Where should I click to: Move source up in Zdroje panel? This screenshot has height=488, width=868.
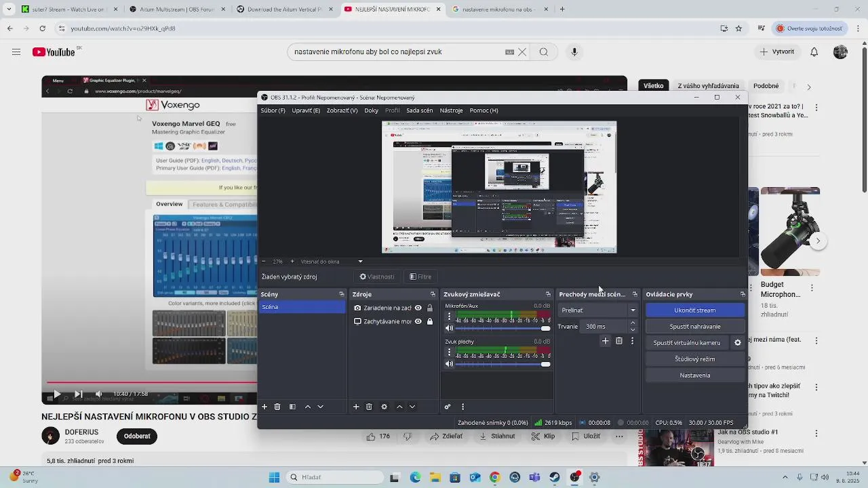point(399,407)
